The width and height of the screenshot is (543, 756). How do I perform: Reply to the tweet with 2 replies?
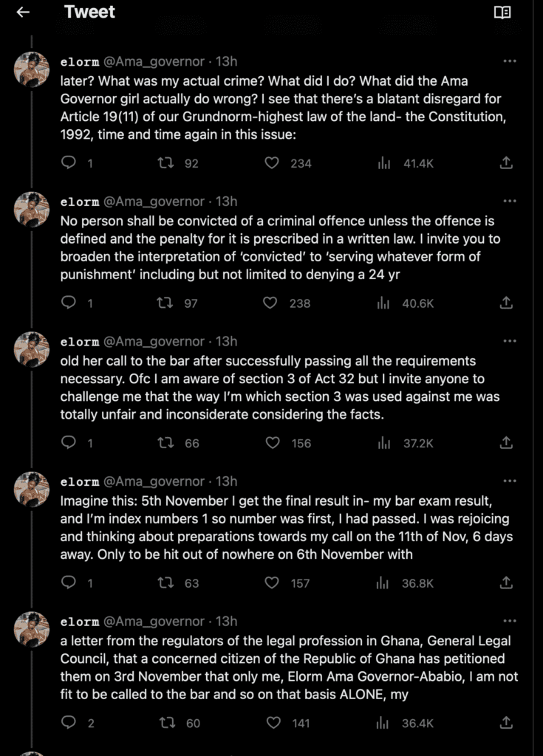69,723
